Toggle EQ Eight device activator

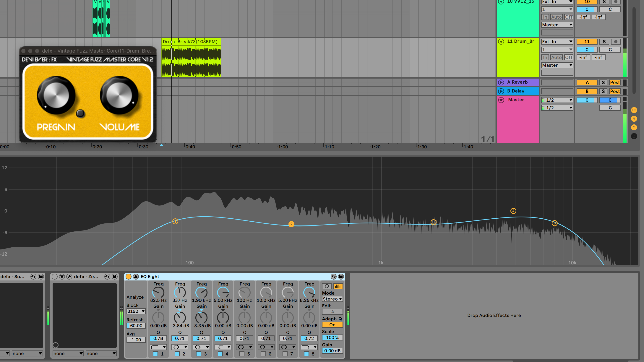[128, 277]
